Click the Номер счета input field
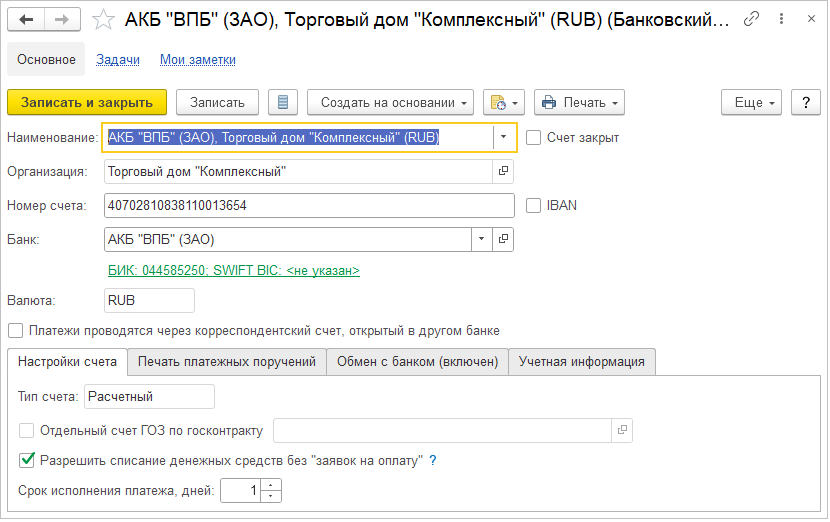 point(308,206)
